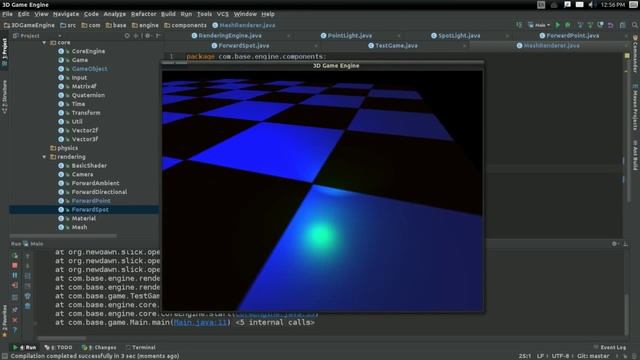Hide the Project panel with the header hide icon
This screenshot has height=360, width=640.
pos(158,36)
